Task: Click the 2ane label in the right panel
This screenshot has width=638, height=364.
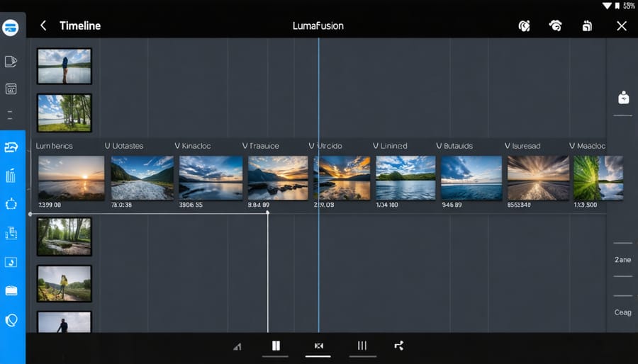Action: point(622,260)
